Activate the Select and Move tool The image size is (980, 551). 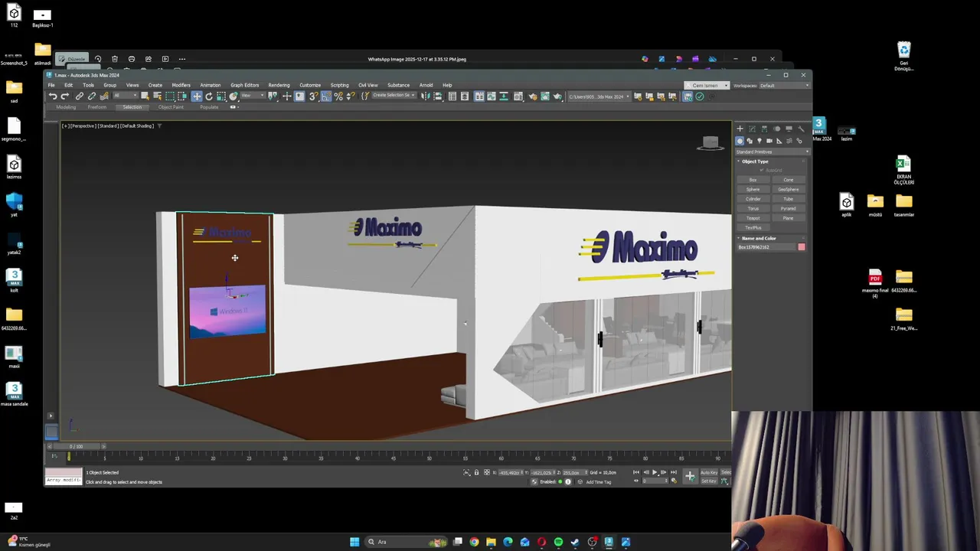pos(197,96)
